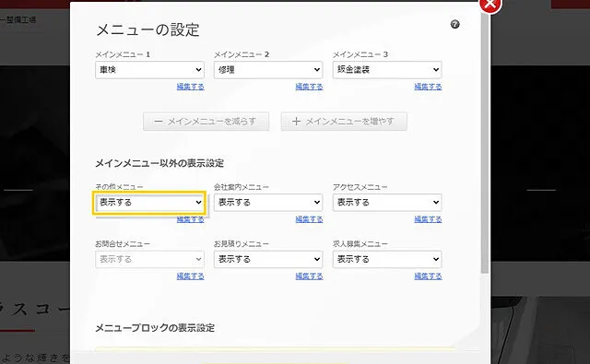Click the メインメニューを増やす button

pos(344,122)
